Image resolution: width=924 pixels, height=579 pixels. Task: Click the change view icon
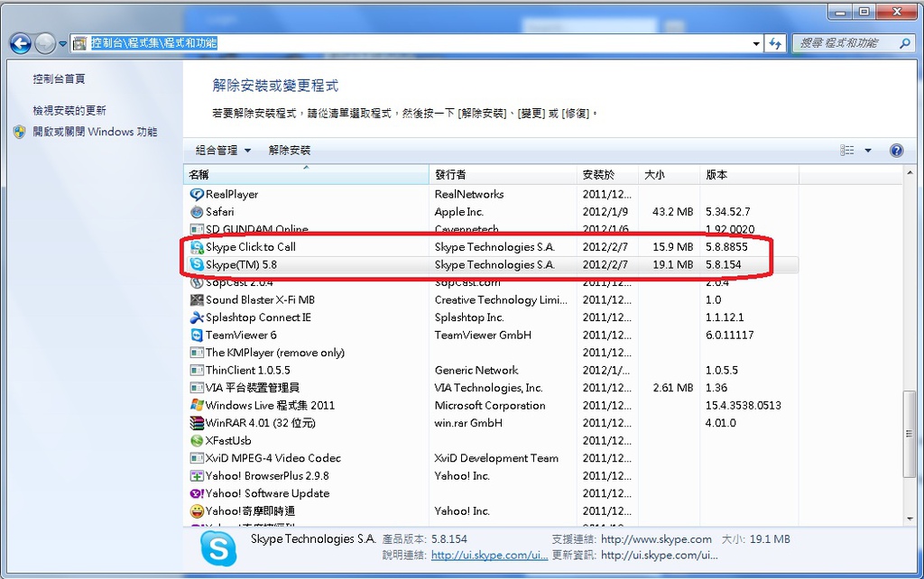846,151
